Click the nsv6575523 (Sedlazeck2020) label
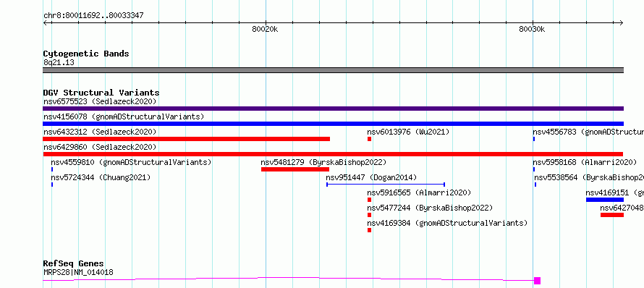The width and height of the screenshot is (644, 288). [100, 101]
